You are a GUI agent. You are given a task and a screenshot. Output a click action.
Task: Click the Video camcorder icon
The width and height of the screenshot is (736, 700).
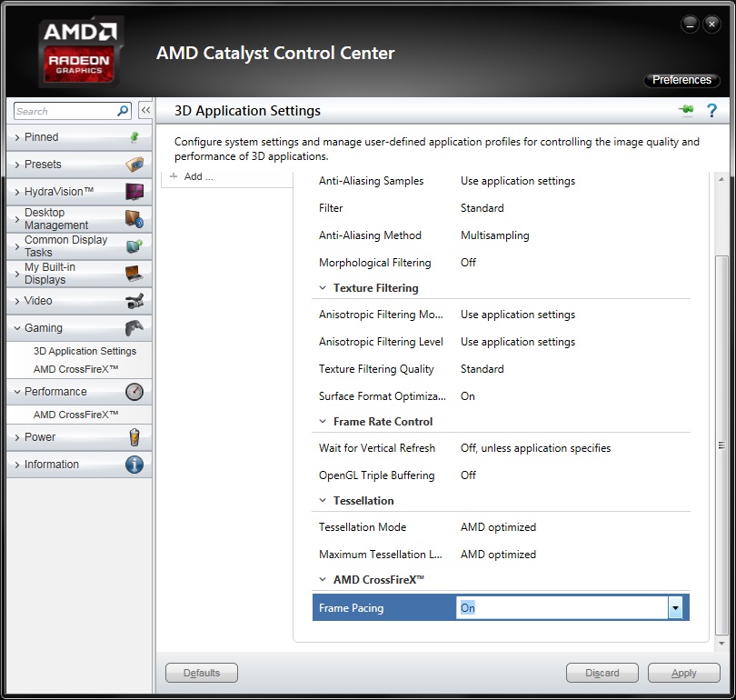coord(134,301)
